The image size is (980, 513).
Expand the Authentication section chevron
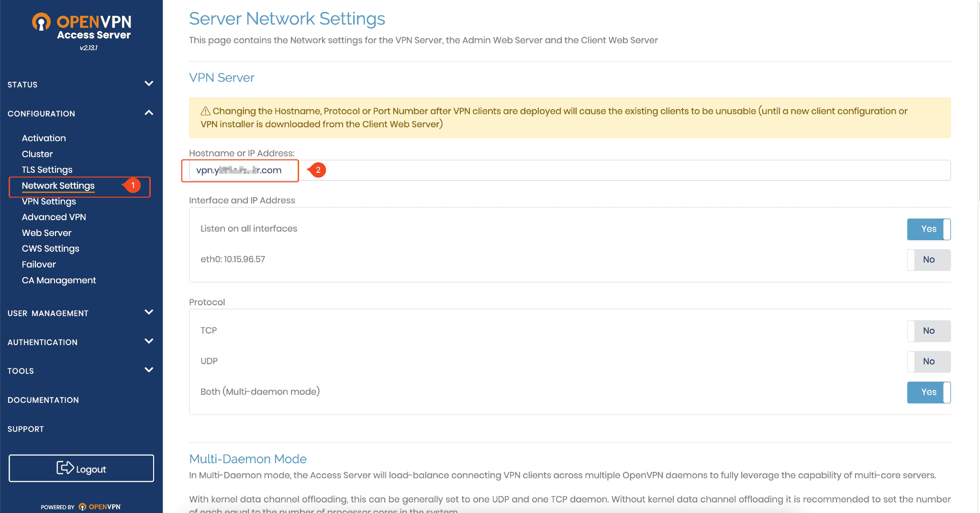[x=149, y=342]
